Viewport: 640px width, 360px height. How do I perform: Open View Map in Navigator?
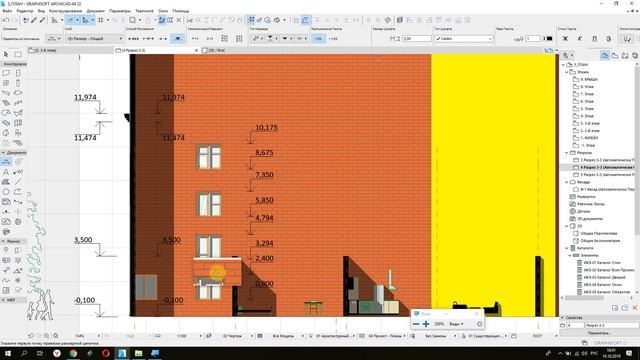coord(615,55)
